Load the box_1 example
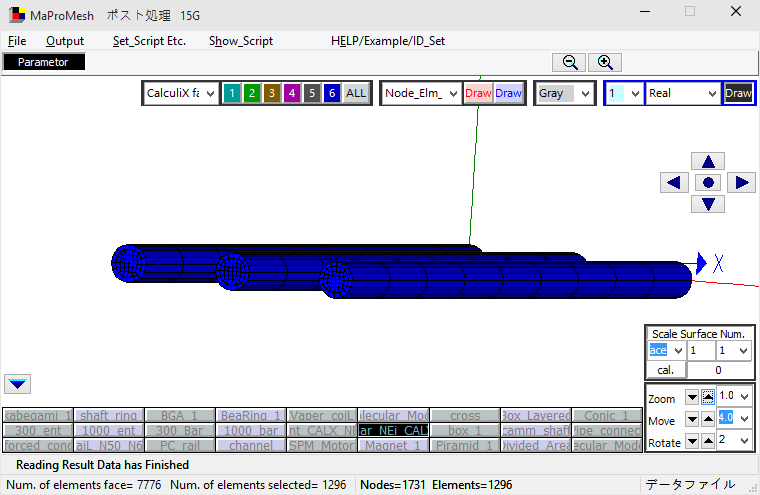Screen dimensions: 760x495 point(465,431)
